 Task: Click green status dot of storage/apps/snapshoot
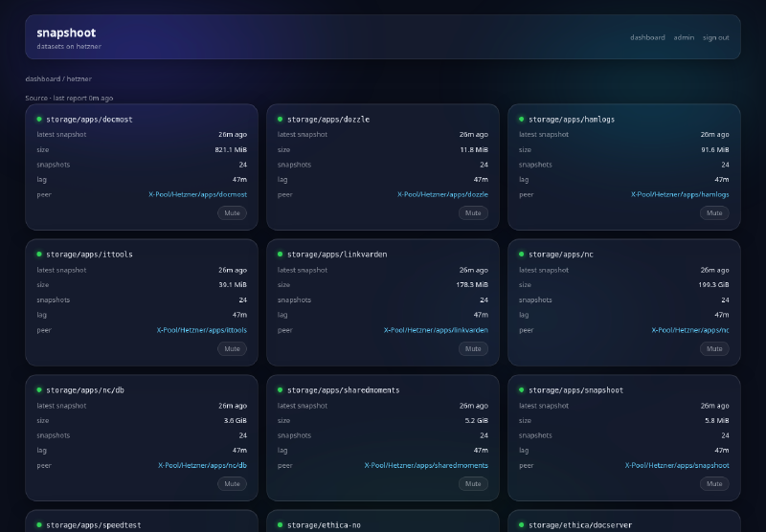(521, 389)
